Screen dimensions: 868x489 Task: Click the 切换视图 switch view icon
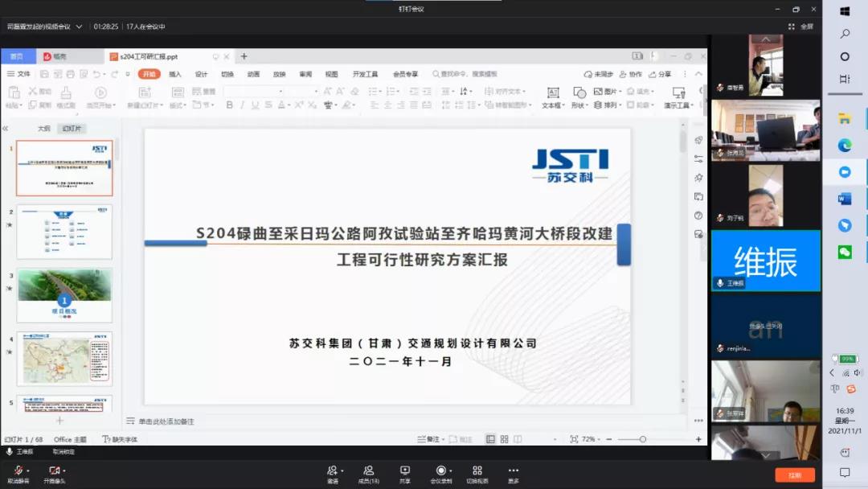tap(477, 471)
